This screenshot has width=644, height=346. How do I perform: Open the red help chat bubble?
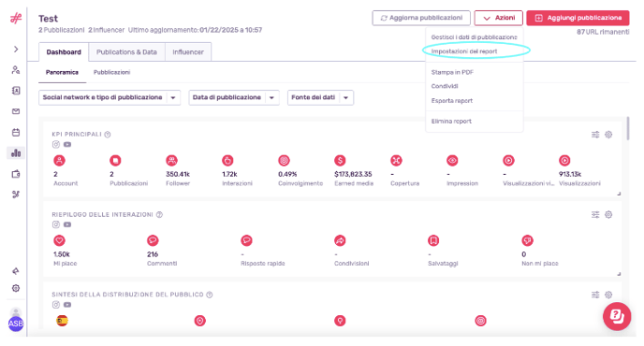tap(617, 316)
